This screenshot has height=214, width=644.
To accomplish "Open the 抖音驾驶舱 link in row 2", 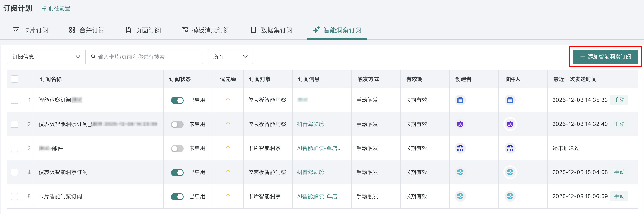I will pyautogui.click(x=310, y=124).
